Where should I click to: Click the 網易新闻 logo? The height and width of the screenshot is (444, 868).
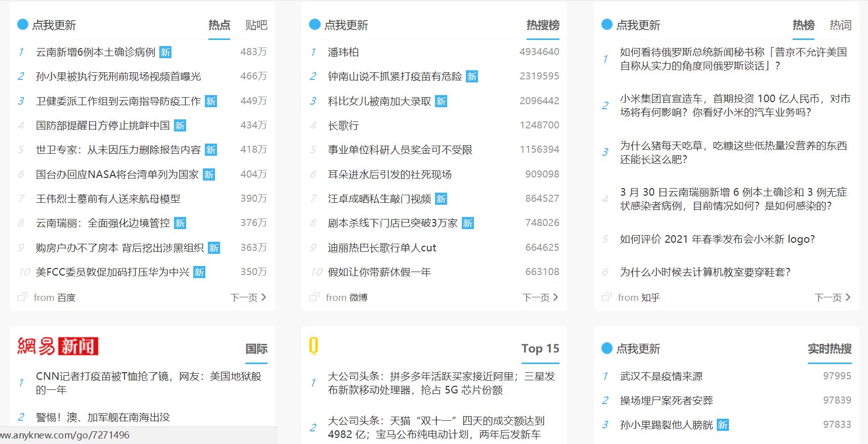58,346
